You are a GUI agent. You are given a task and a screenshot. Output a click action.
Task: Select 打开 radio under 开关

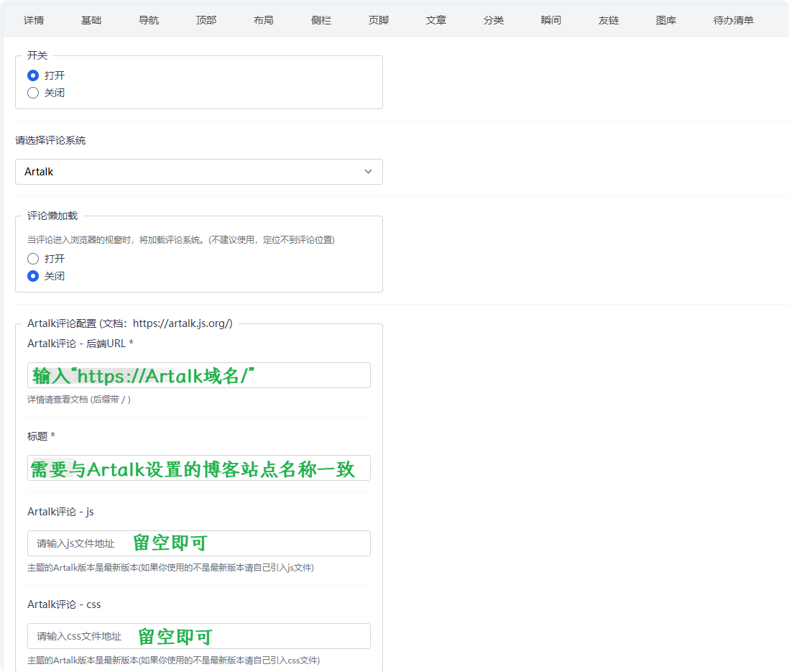coord(33,75)
